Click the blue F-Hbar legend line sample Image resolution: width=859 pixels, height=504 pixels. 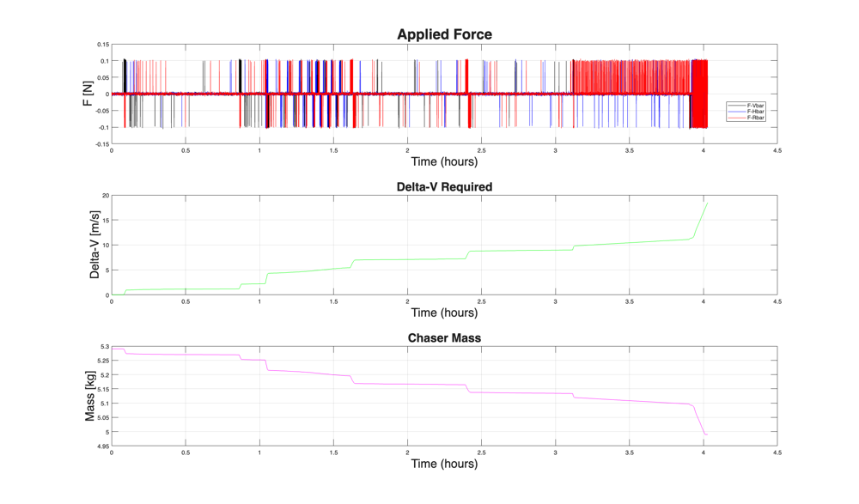(x=737, y=112)
